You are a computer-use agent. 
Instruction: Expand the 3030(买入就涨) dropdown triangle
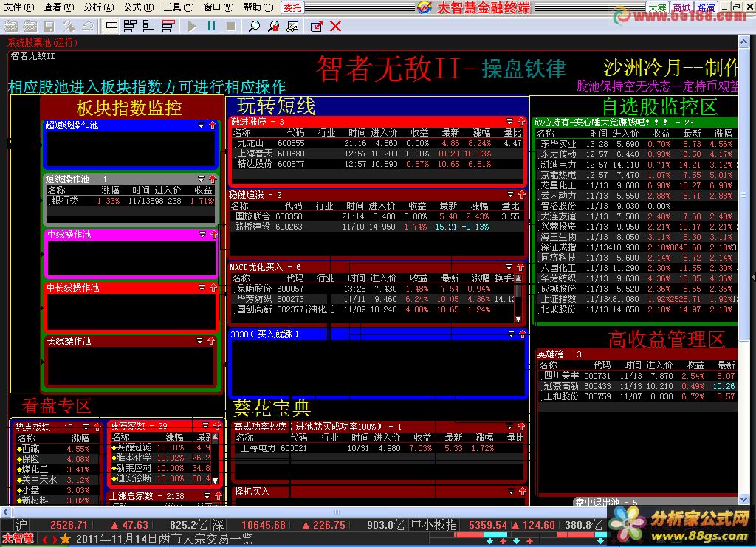(511, 334)
